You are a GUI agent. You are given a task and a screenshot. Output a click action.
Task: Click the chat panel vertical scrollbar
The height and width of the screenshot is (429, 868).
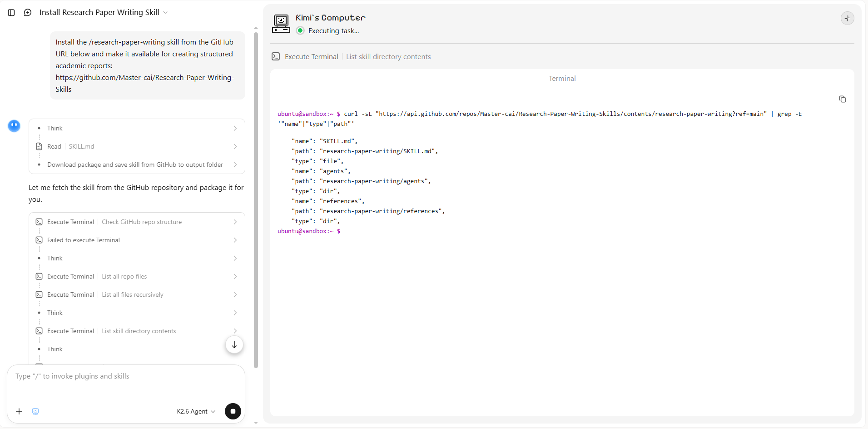[x=256, y=200]
